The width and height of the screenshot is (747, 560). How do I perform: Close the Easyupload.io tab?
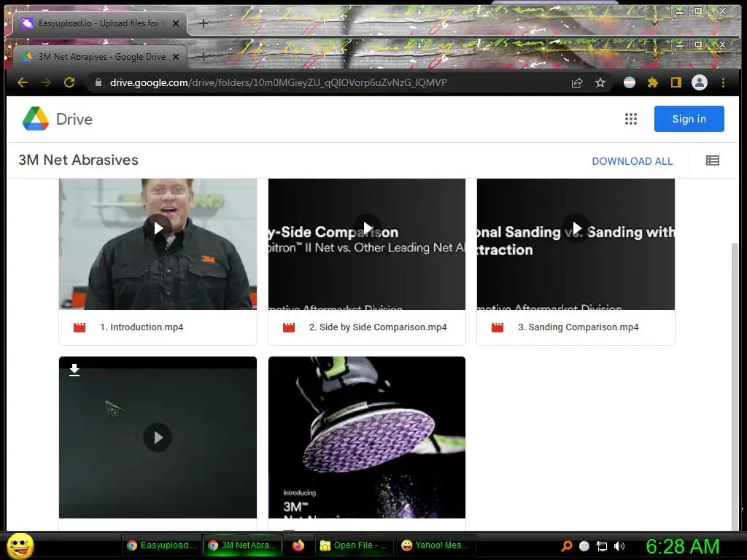176,23
